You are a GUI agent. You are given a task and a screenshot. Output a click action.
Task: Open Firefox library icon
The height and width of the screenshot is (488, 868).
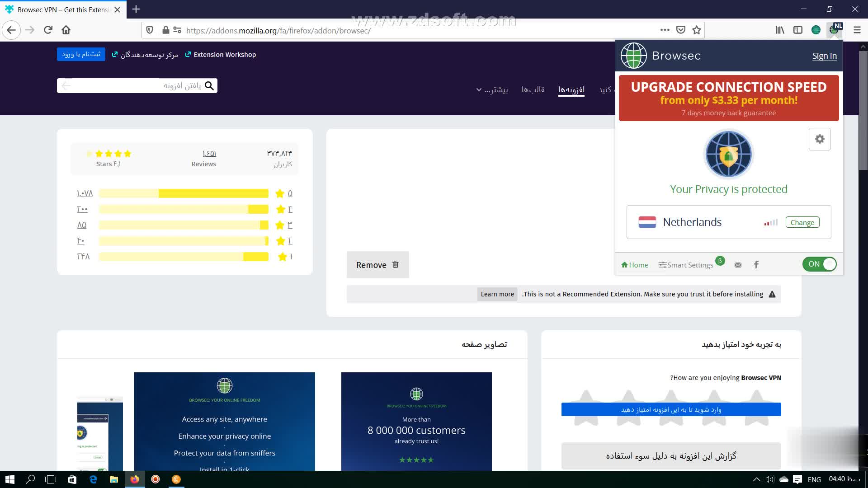780,30
